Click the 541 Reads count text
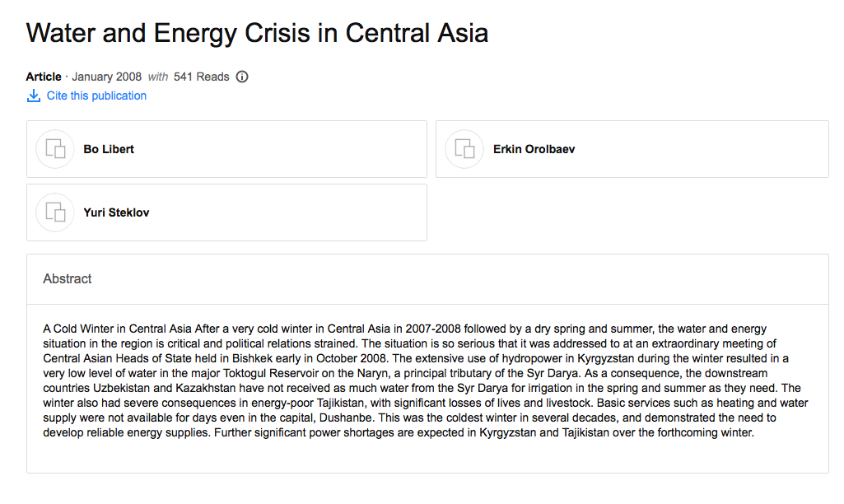The image size is (844, 504). tap(201, 77)
